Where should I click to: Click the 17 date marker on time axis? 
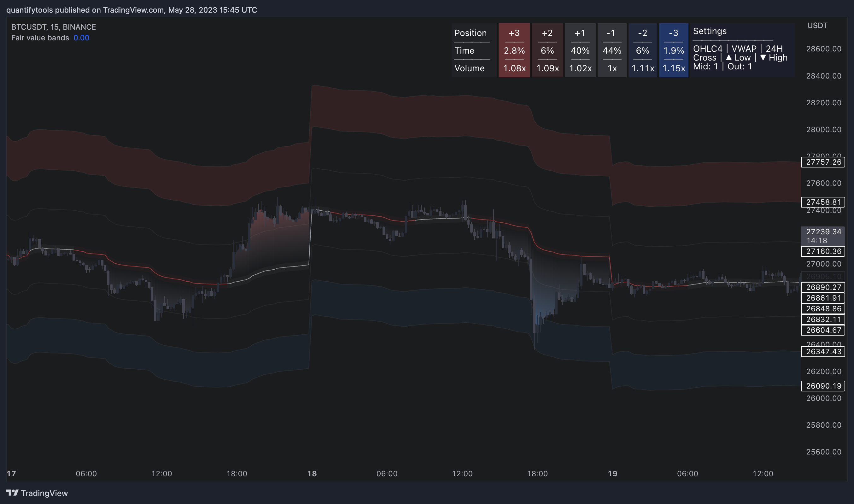(x=11, y=473)
